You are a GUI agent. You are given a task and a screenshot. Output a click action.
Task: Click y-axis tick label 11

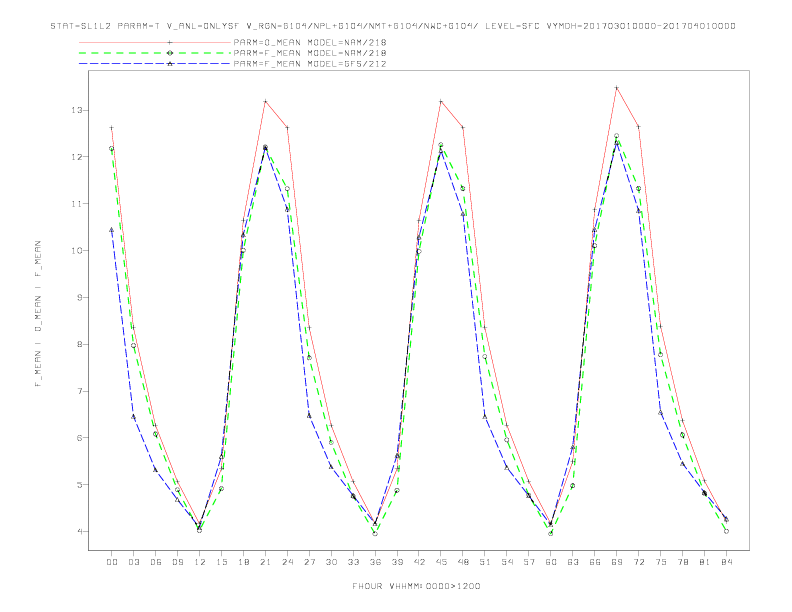point(77,204)
